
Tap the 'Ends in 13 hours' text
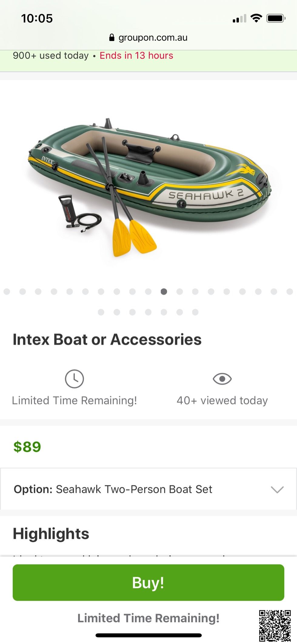click(x=136, y=56)
